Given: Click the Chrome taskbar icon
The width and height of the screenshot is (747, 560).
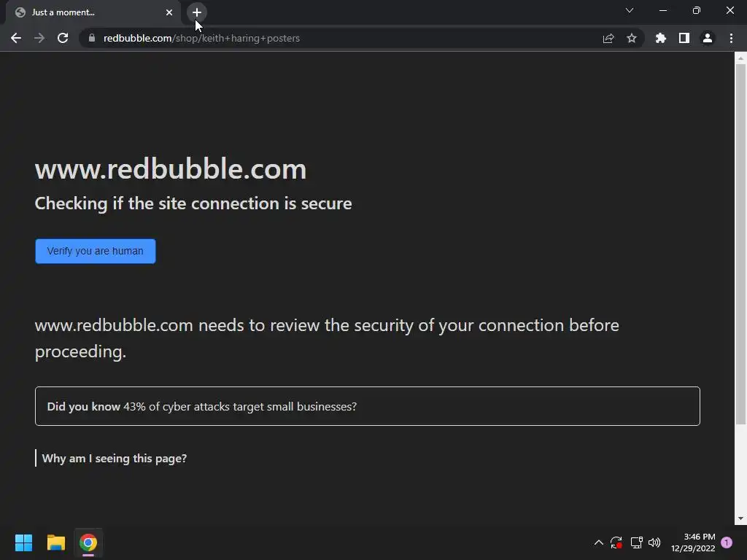Looking at the screenshot, I should [88, 542].
